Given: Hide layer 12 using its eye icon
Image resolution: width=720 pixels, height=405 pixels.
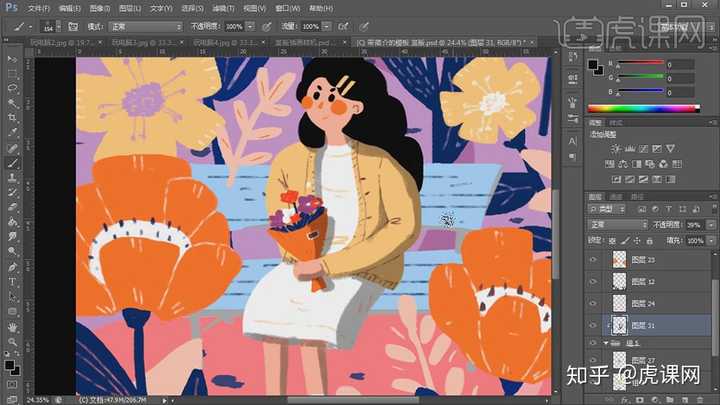Looking at the screenshot, I should coord(593,281).
